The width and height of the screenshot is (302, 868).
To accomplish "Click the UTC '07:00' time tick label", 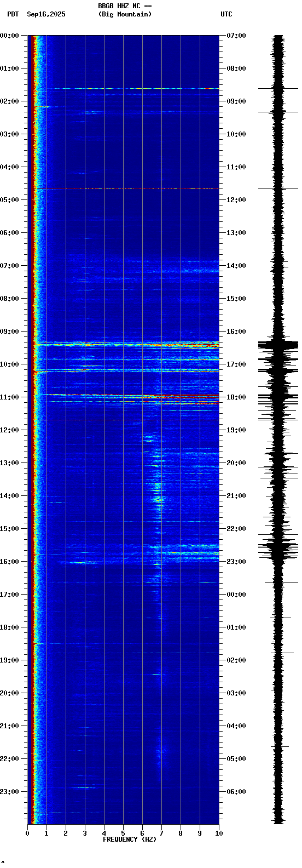I will click(236, 36).
